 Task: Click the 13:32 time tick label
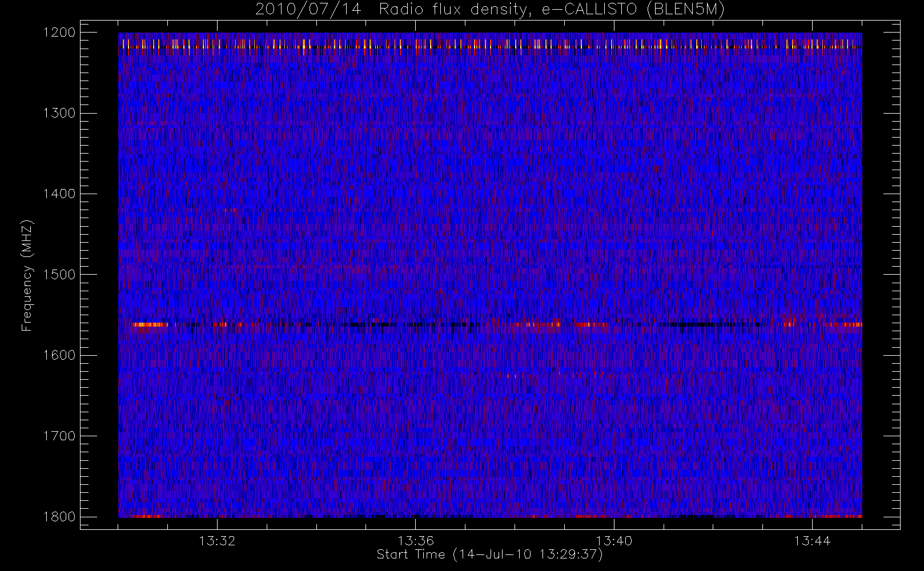click(x=217, y=541)
